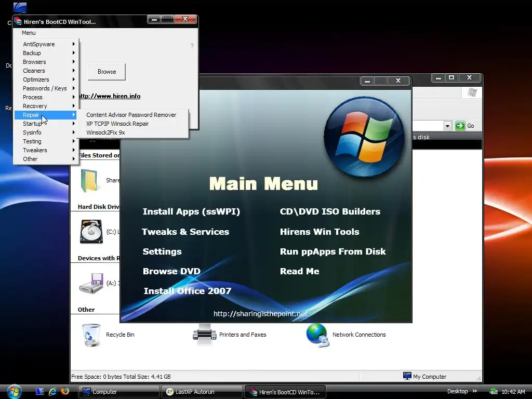Click the Browse button
The image size is (532, 399).
(107, 72)
